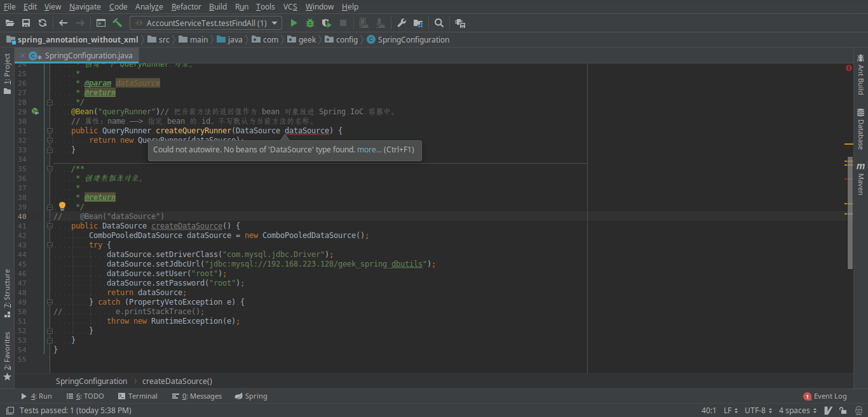Screen dimensions: 868x417
Task: Start debugging with the green bug icon
Action: [x=310, y=23]
